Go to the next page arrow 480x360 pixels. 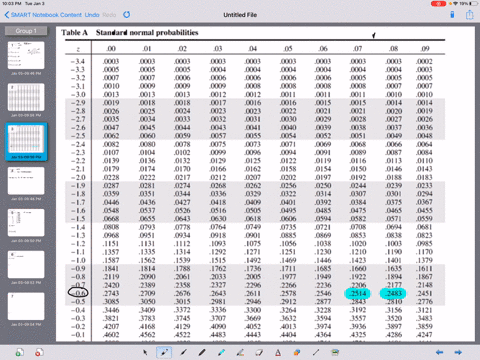(x=458, y=352)
